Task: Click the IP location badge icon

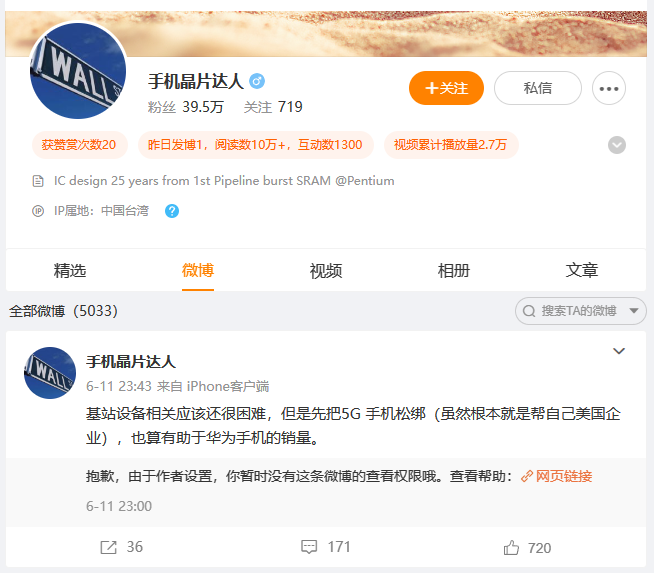Action: pyautogui.click(x=38, y=211)
